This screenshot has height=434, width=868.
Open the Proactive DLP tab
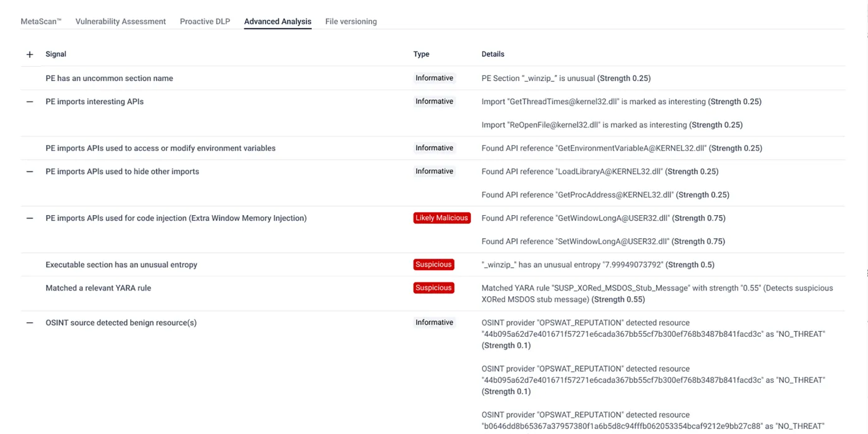(x=205, y=21)
